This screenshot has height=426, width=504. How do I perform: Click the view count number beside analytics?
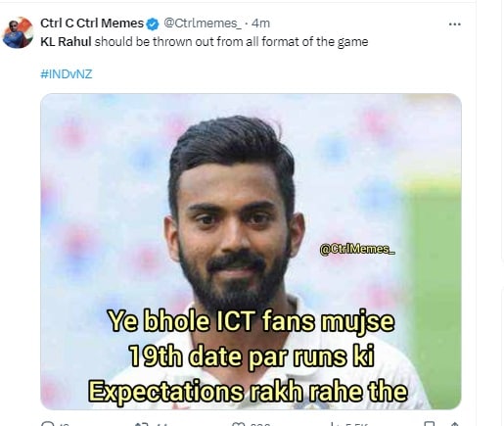pos(356,424)
